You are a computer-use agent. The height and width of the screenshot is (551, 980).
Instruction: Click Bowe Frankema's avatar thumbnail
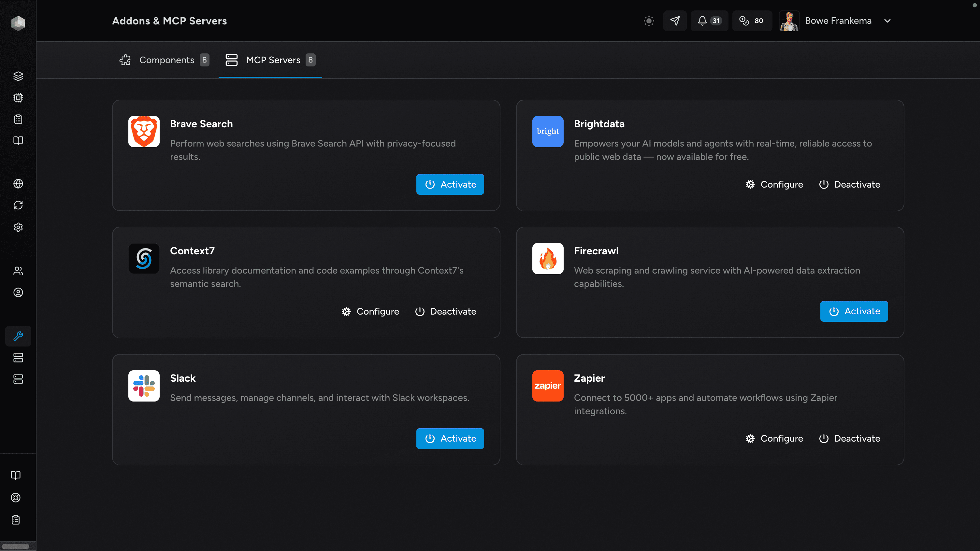pyautogui.click(x=789, y=21)
